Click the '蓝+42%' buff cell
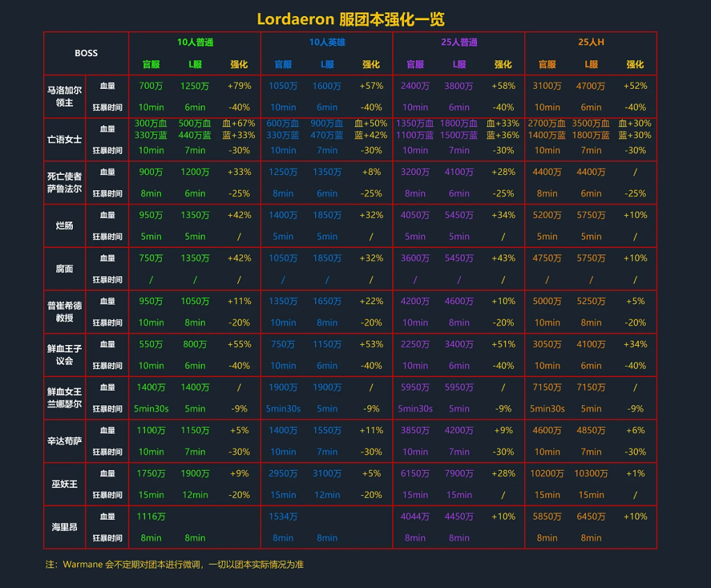The width and height of the screenshot is (711, 588). tap(371, 135)
